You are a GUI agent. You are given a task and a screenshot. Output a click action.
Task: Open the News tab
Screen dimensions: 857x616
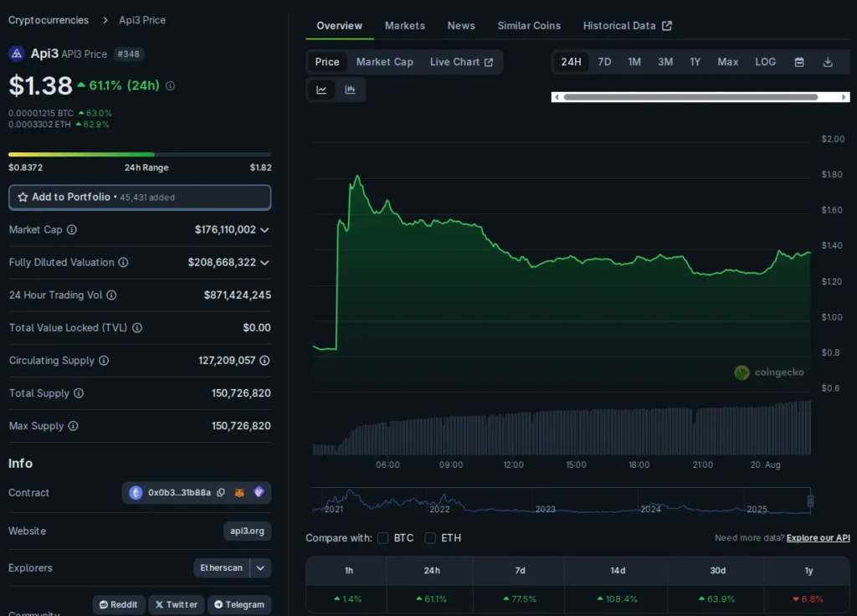461,26
